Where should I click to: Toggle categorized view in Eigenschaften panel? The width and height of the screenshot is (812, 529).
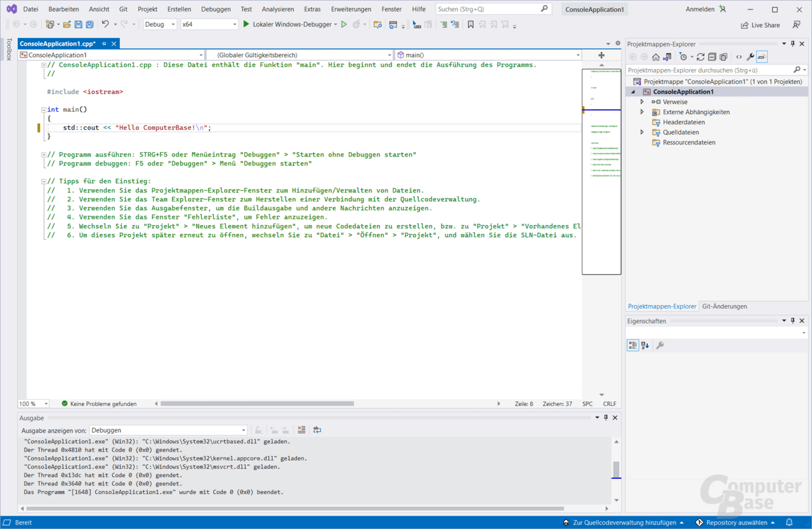pyautogui.click(x=632, y=346)
